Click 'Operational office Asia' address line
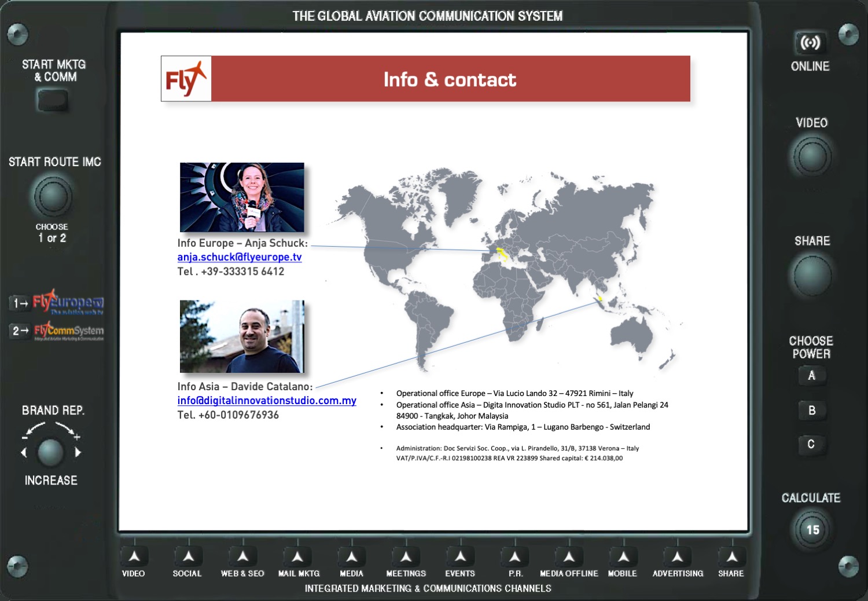868x601 pixels. [x=532, y=411]
